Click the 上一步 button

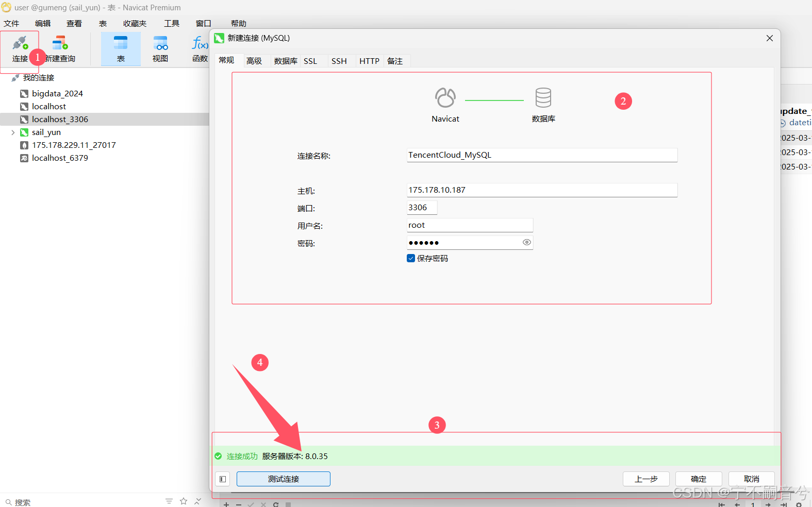click(x=646, y=479)
